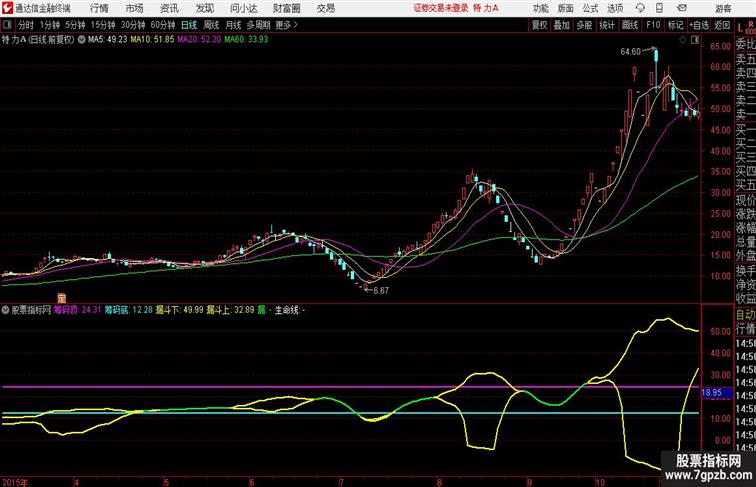Click the 标记 toolbar button
The height and width of the screenshot is (487, 756).
pos(675,25)
